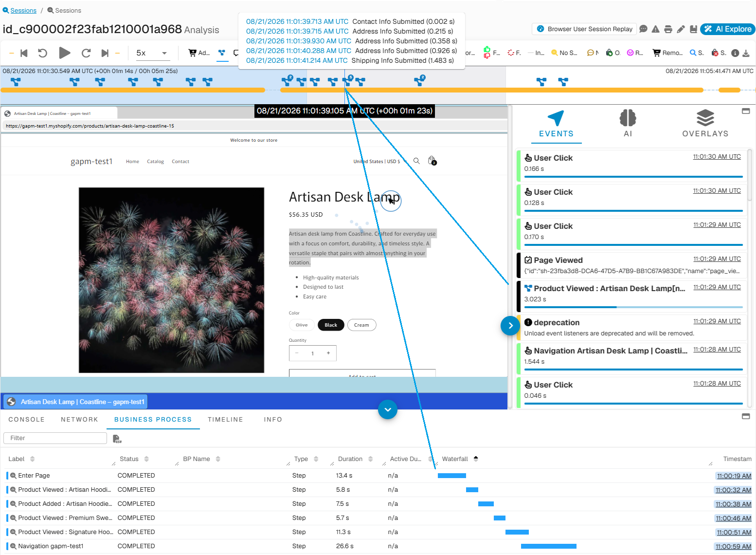756x555 pixels.
Task: Switch to the Overlays panel tab
Action: point(705,124)
